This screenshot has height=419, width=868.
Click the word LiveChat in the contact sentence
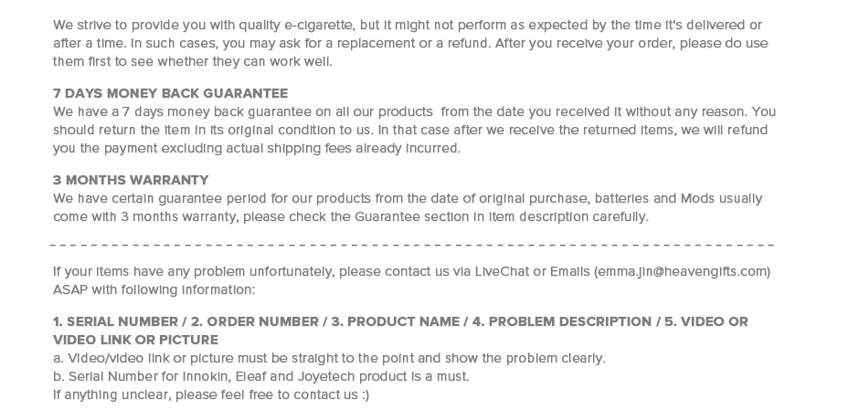pos(502,272)
